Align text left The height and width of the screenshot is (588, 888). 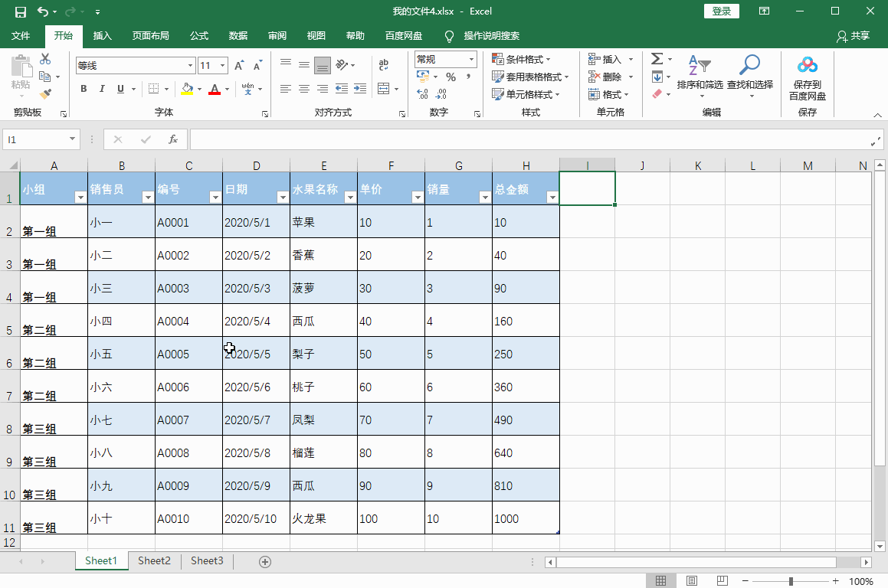click(286, 89)
